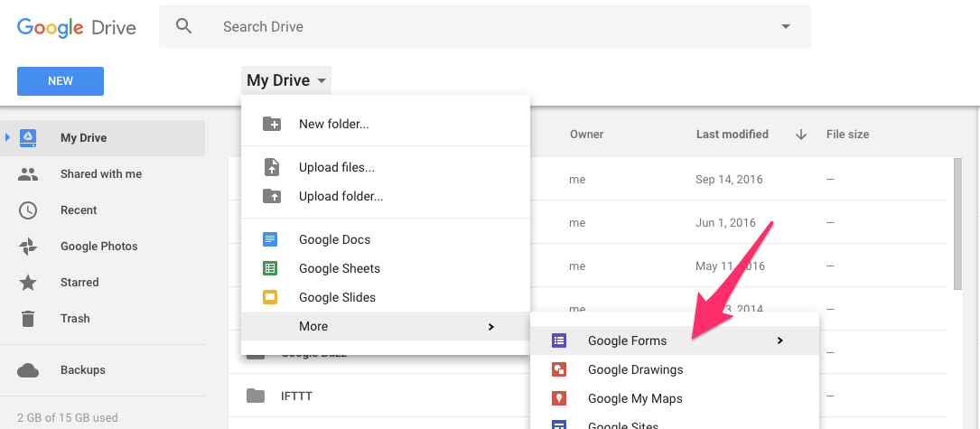The width and height of the screenshot is (980, 429).
Task: Toggle sort direction arrow by Last modified
Action: click(x=800, y=135)
